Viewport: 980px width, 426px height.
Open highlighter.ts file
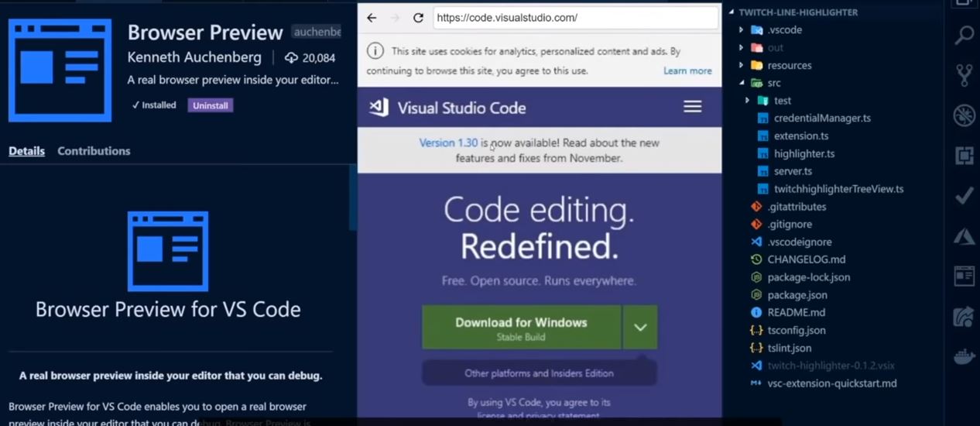coord(804,154)
